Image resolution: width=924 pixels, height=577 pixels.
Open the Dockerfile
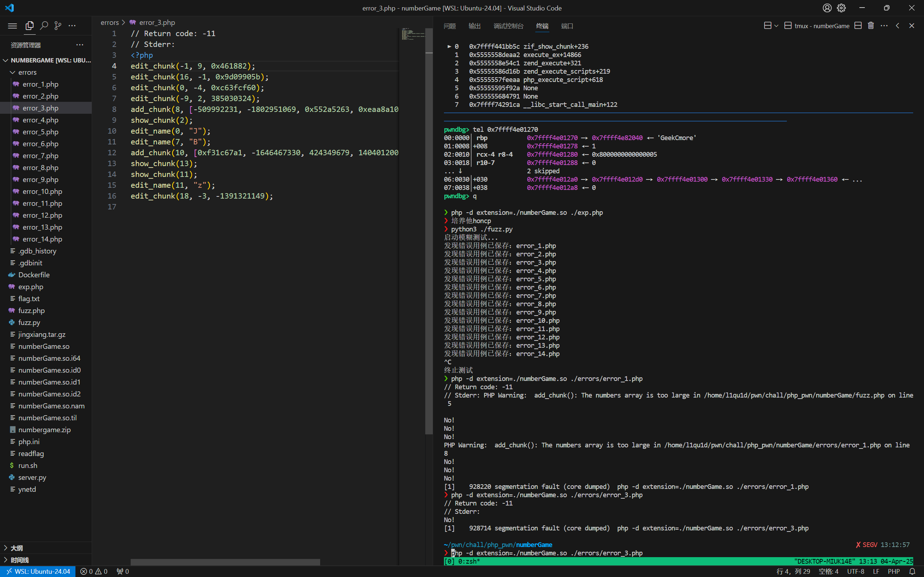[46, 275]
